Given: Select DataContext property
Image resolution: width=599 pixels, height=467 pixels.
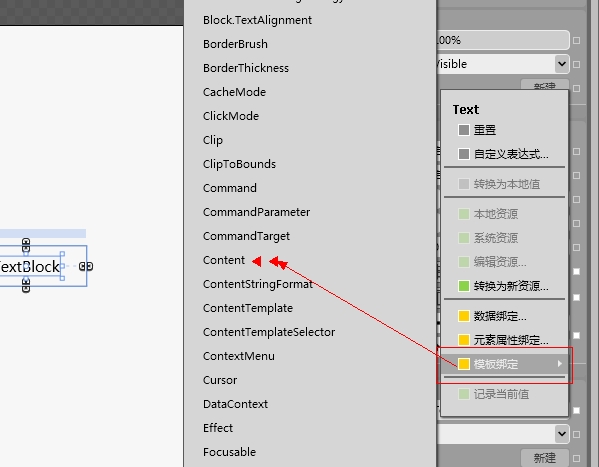Looking at the screenshot, I should pyautogui.click(x=235, y=404).
